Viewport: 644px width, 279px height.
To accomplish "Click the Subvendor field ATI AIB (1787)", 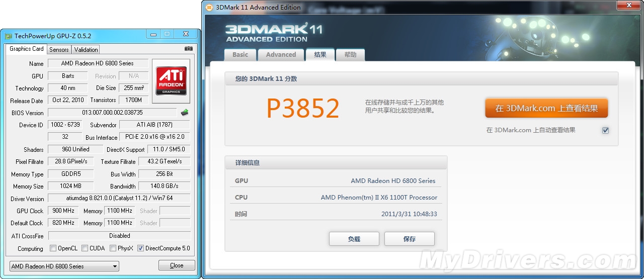I will 154,125.
